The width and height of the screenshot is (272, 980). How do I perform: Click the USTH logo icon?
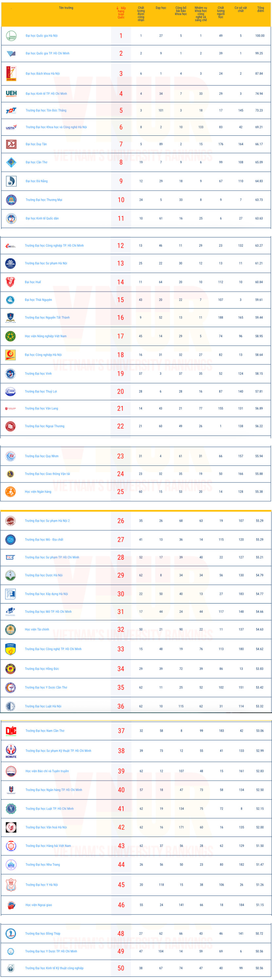(x=11, y=128)
